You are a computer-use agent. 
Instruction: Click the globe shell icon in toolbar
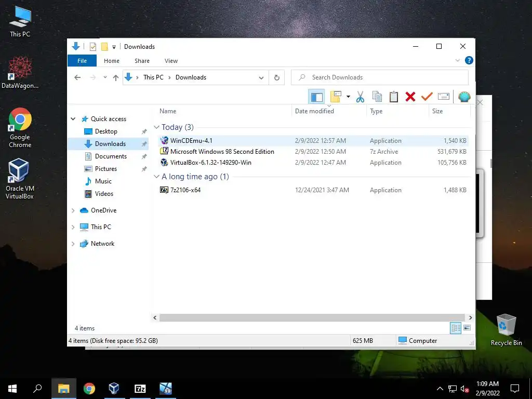pyautogui.click(x=464, y=97)
